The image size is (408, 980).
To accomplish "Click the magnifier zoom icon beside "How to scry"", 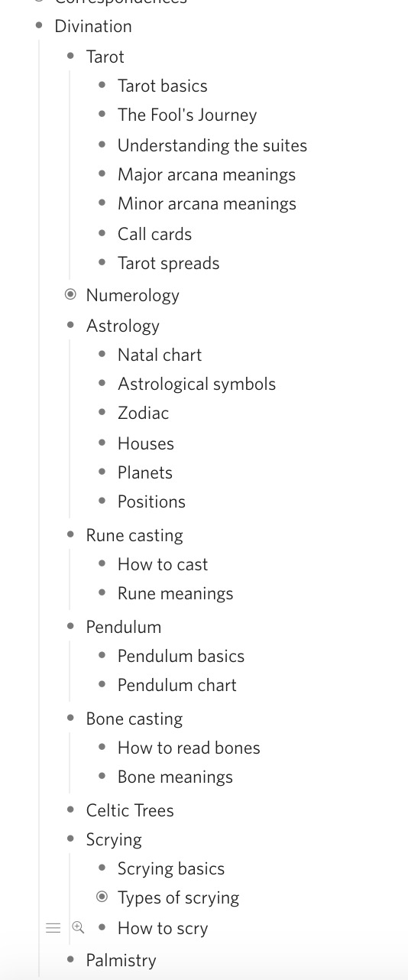I will (x=78, y=928).
